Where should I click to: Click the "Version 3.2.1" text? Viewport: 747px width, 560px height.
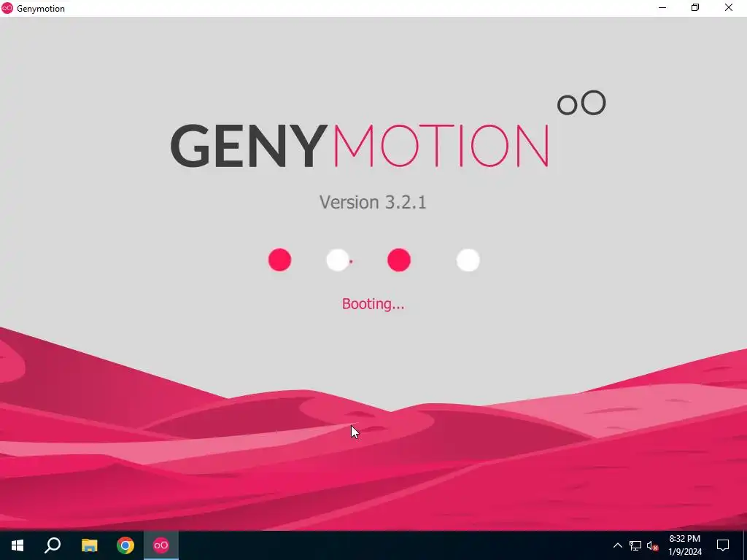click(x=373, y=203)
